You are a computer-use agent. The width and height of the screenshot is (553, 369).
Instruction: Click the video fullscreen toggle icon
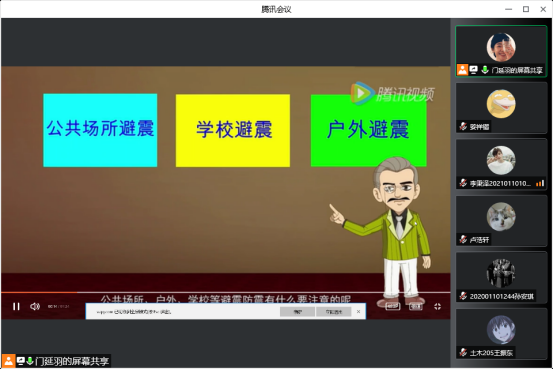[437, 307]
